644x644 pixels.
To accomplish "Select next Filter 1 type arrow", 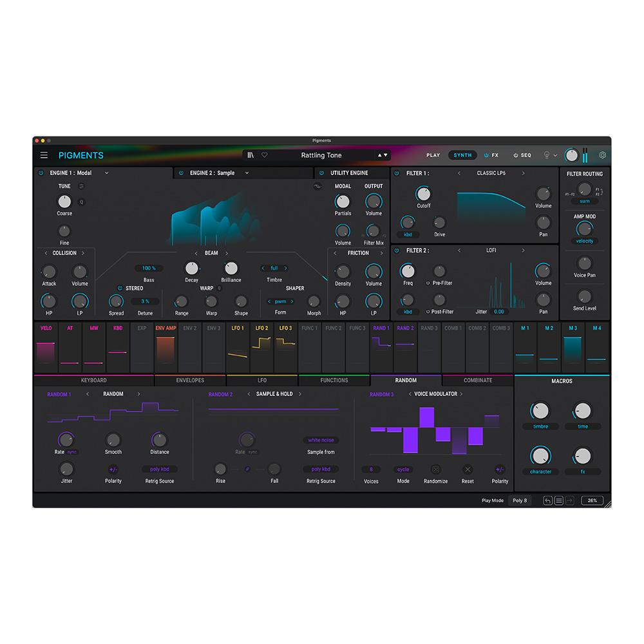I will (523, 173).
